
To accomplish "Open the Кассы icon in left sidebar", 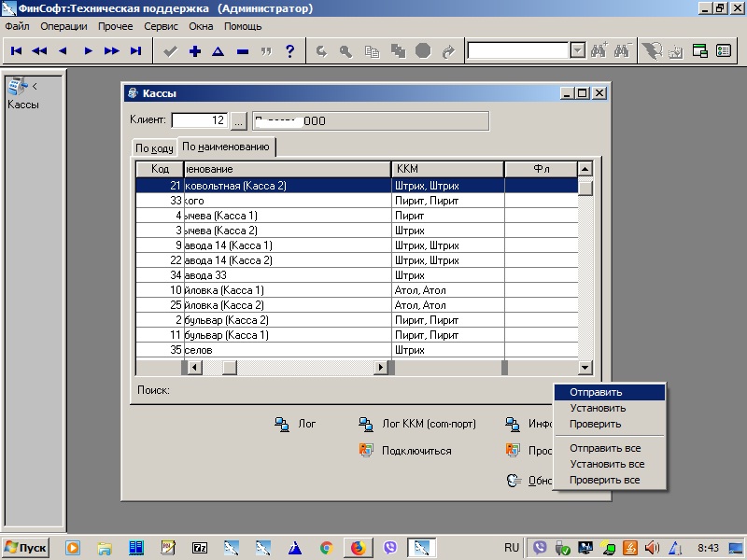I will 18,88.
